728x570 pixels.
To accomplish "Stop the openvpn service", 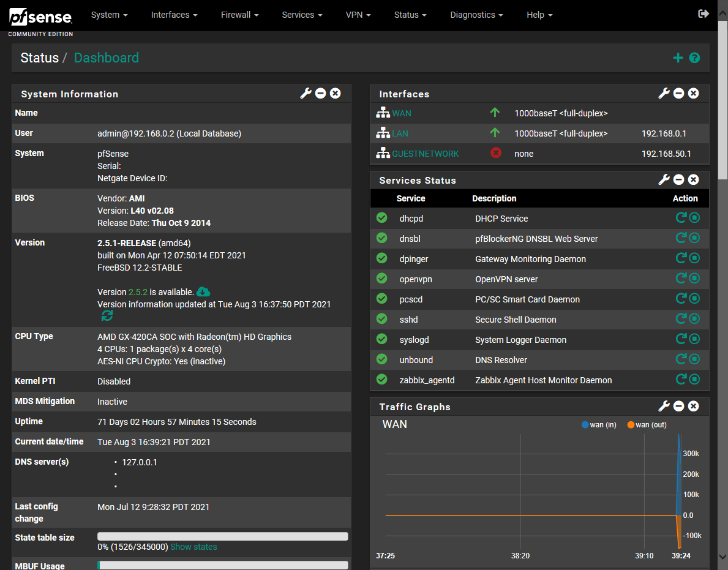I will click(695, 278).
